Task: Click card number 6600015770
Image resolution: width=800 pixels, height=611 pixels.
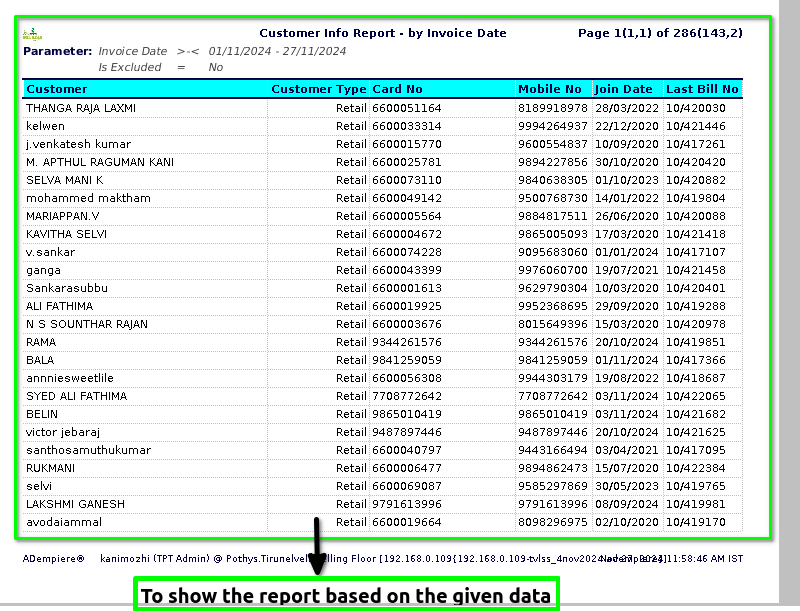Action: click(407, 144)
